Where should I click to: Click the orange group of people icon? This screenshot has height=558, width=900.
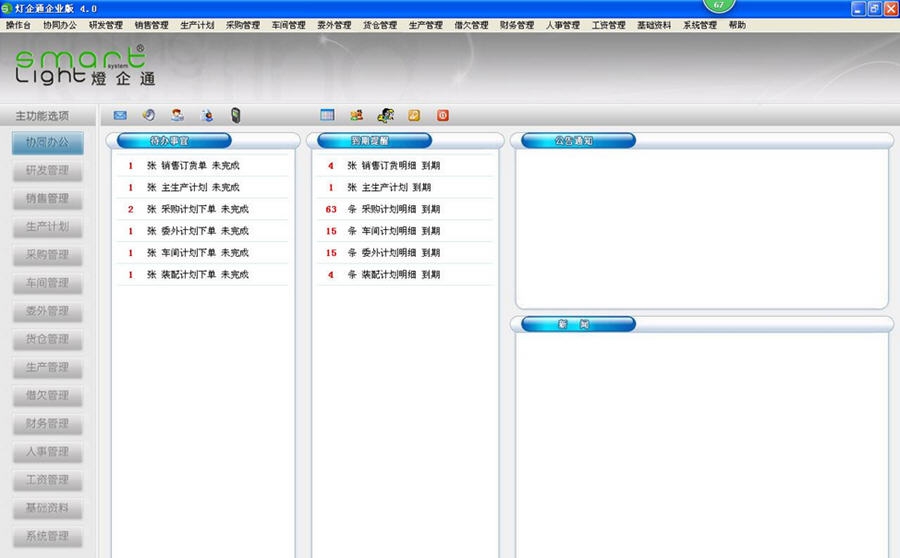pos(356,115)
